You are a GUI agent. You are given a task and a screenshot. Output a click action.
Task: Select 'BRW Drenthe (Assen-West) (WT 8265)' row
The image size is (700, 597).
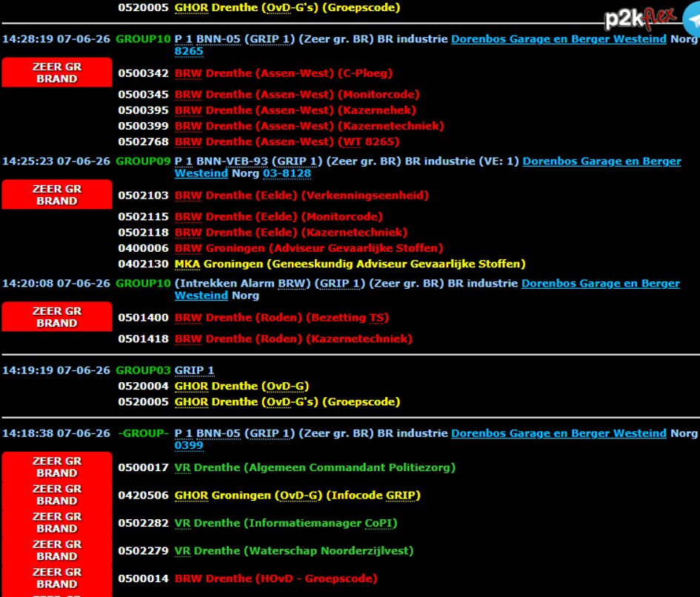click(x=287, y=141)
